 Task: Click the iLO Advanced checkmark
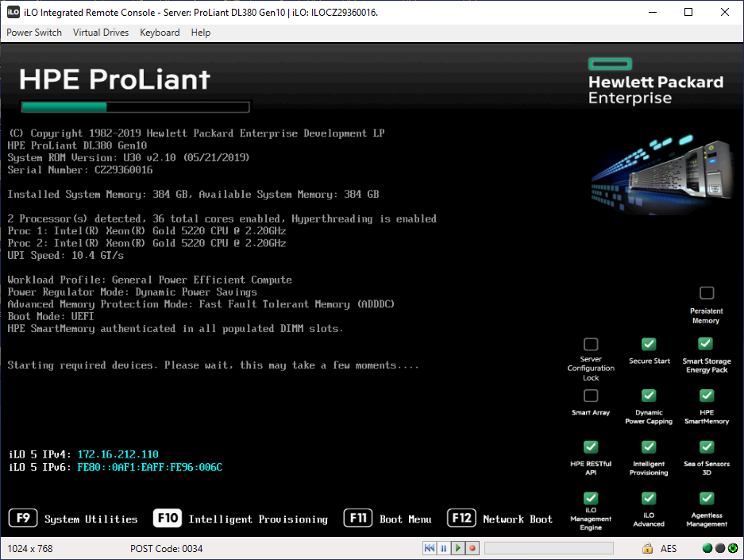click(x=649, y=498)
